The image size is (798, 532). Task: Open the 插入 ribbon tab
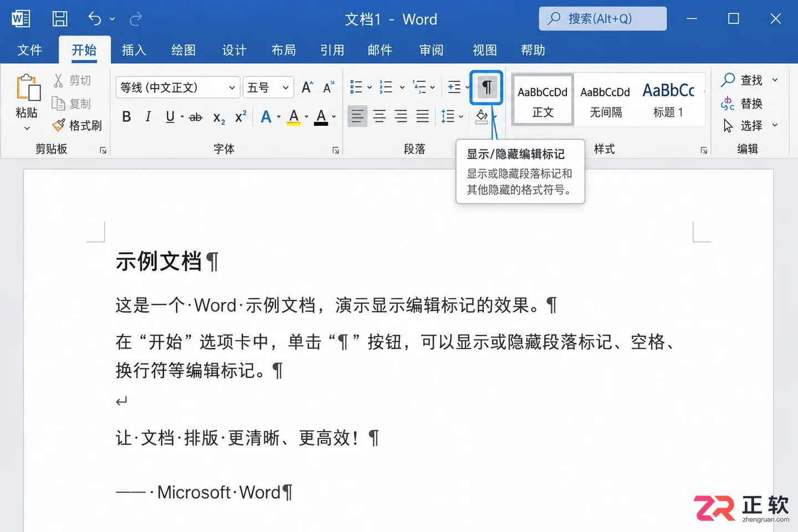(134, 50)
